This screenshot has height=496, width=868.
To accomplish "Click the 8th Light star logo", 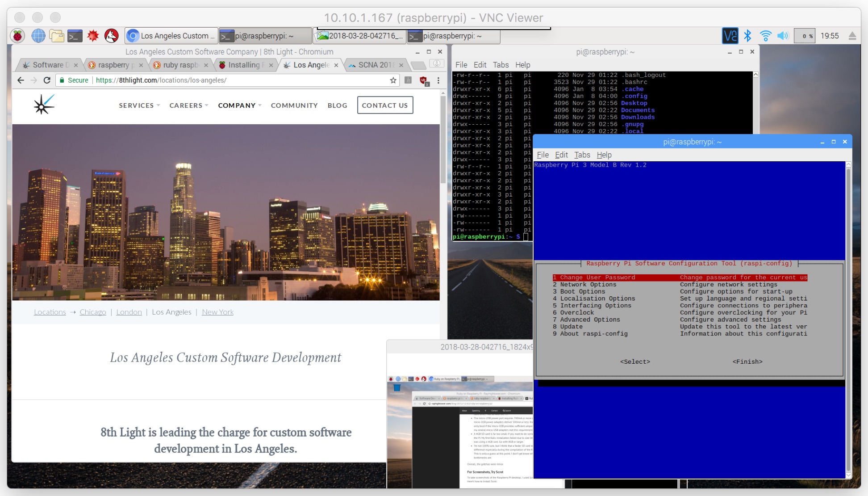I will [44, 105].
